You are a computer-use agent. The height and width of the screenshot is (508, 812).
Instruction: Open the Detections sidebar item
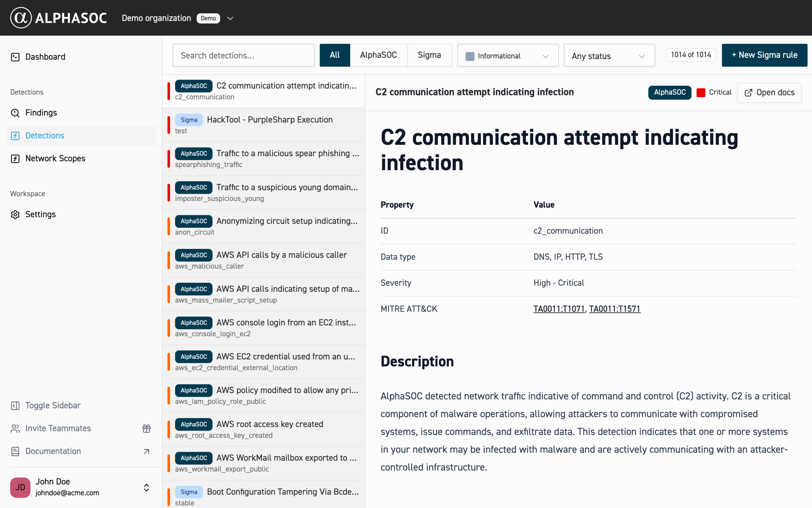tap(81, 136)
